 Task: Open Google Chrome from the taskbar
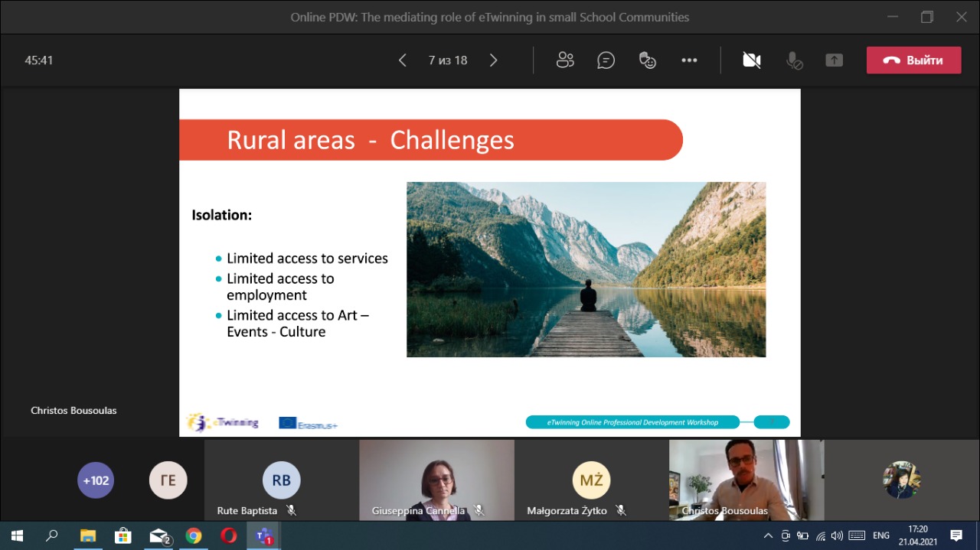tap(194, 535)
